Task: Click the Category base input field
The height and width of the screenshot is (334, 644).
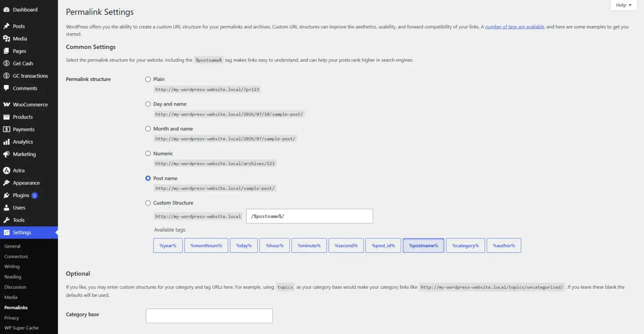Action: 209,316
